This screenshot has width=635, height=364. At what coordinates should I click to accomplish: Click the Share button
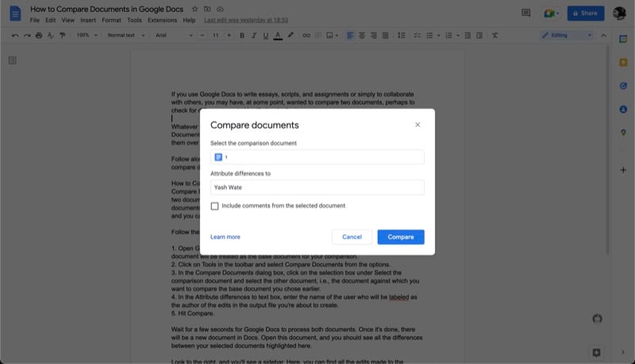pos(586,13)
